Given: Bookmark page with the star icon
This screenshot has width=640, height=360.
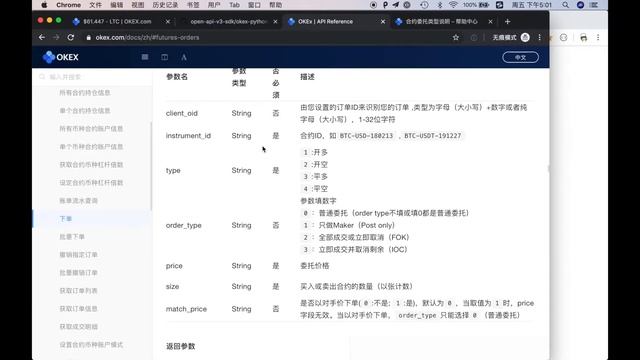Looking at the screenshot, I should 456,38.
